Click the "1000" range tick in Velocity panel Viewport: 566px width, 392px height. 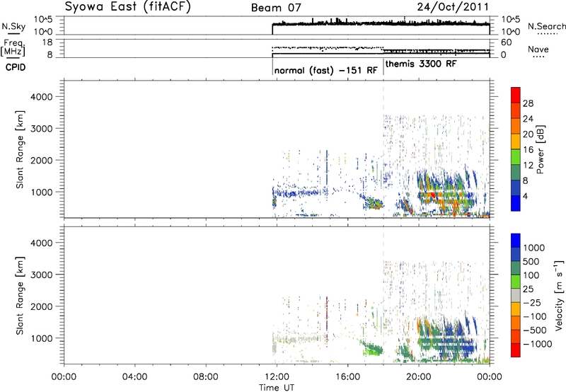click(42, 338)
